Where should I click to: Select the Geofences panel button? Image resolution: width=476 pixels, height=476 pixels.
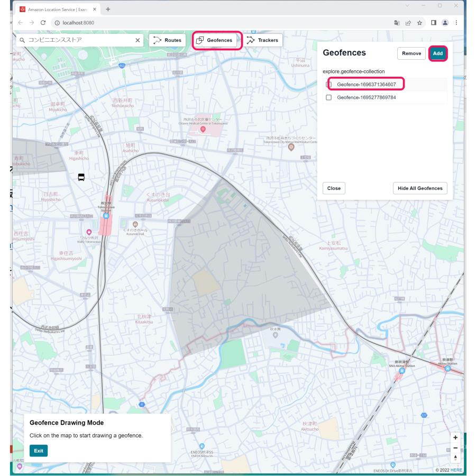(x=214, y=40)
